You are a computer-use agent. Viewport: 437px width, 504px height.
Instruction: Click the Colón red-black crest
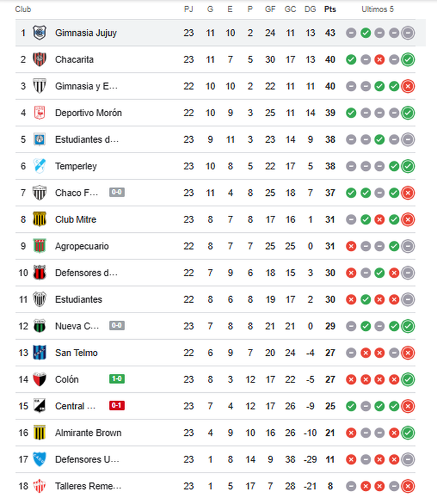point(39,380)
